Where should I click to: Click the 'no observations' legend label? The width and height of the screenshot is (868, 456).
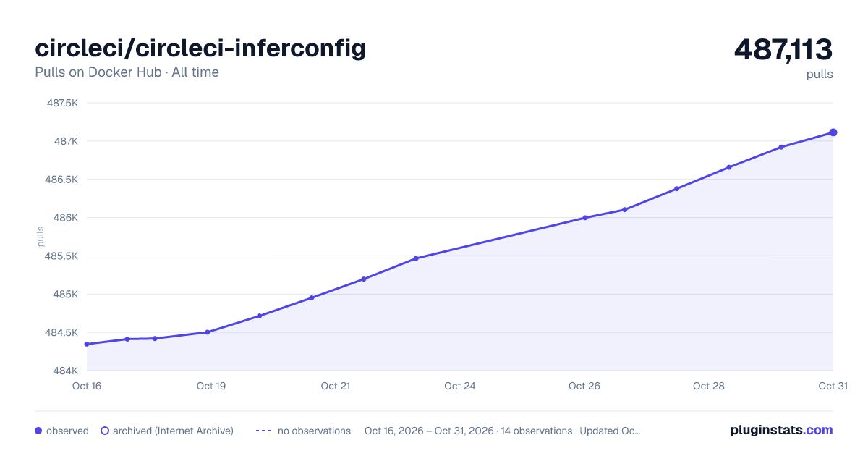(x=314, y=431)
